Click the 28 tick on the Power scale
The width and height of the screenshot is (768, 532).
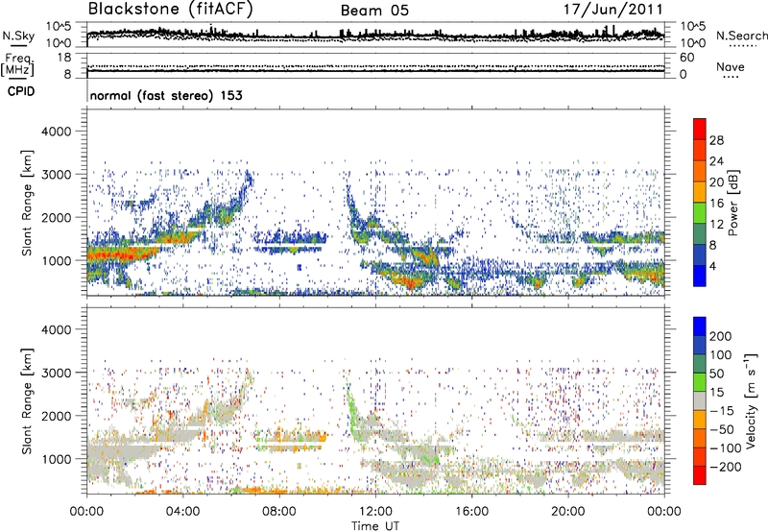(716, 140)
